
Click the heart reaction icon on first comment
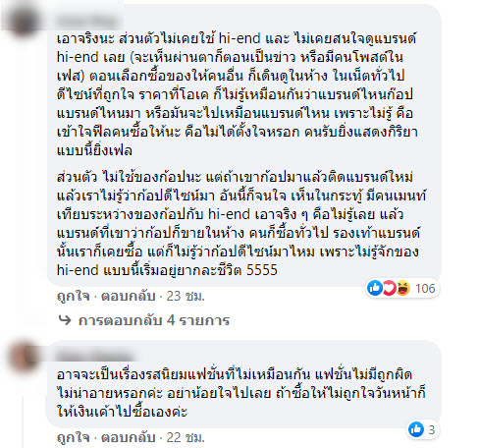pos(389,288)
